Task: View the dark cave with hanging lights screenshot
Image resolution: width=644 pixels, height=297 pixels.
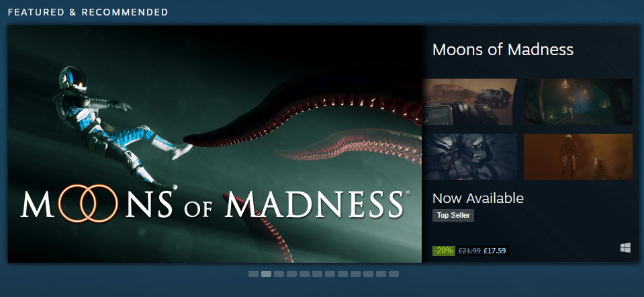Action: point(578,102)
